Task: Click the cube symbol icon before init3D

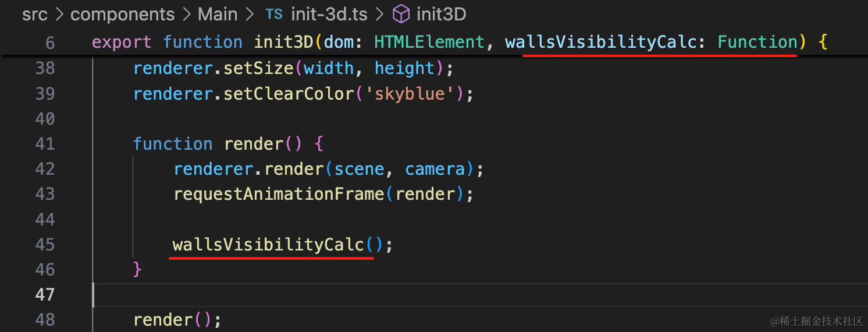Action: pos(401,14)
